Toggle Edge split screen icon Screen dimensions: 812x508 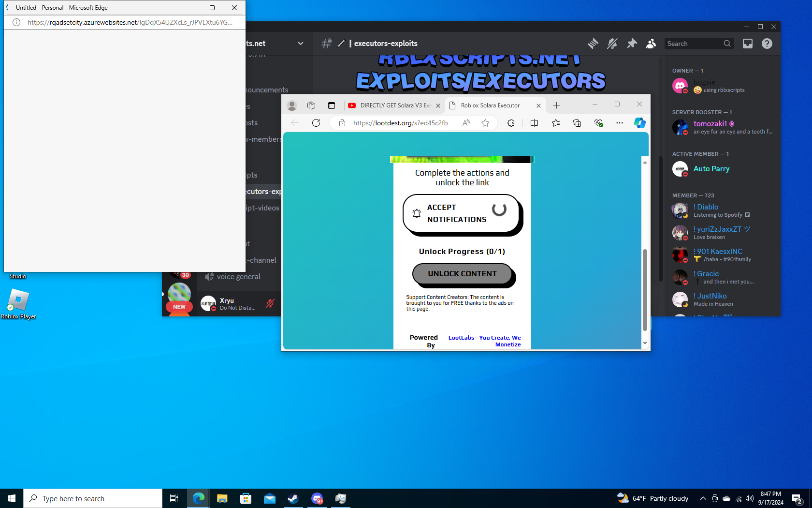(x=534, y=123)
